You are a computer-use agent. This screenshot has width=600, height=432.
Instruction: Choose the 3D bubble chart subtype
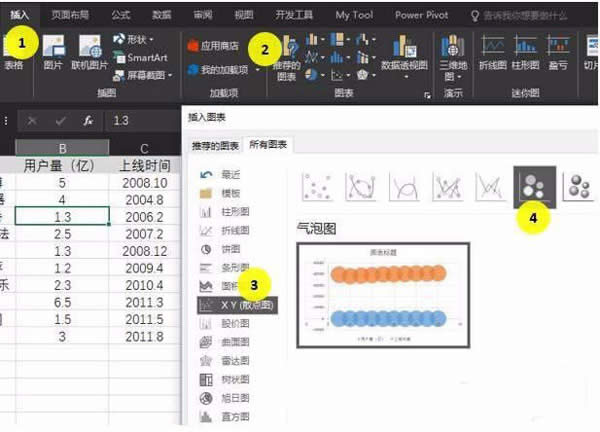[578, 187]
